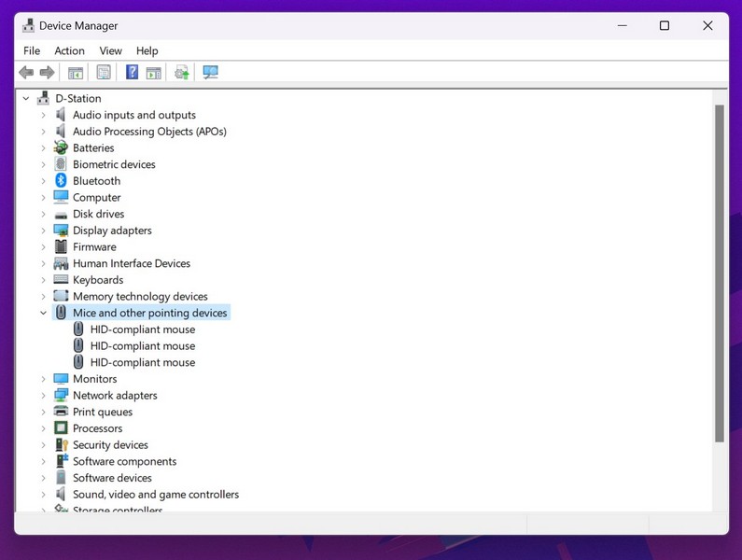Collapse Mice and other pointing devices
The image size is (742, 560).
point(43,314)
